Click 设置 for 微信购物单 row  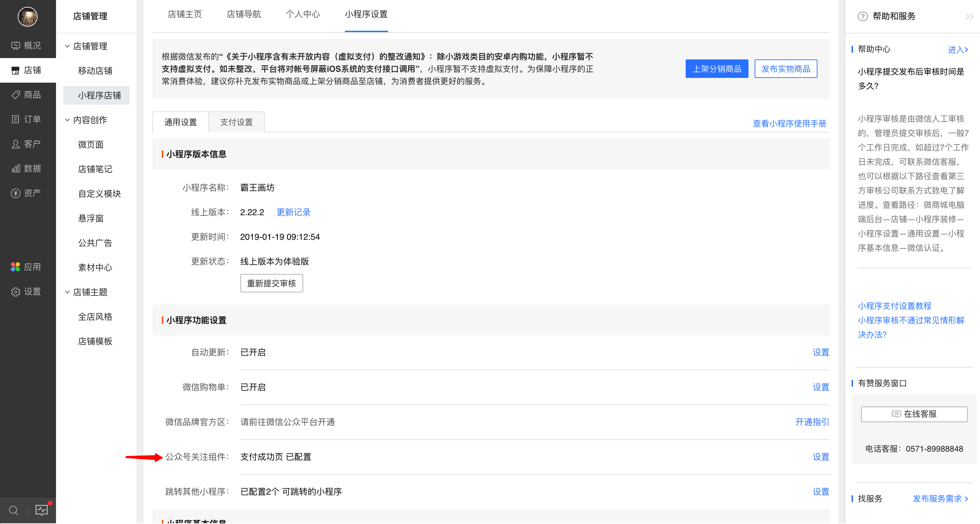click(x=821, y=387)
